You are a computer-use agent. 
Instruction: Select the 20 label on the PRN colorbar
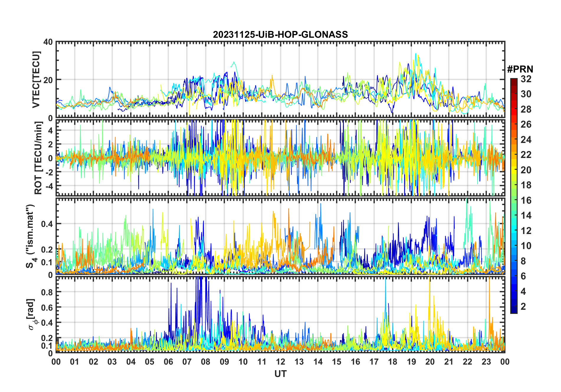pos(526,170)
